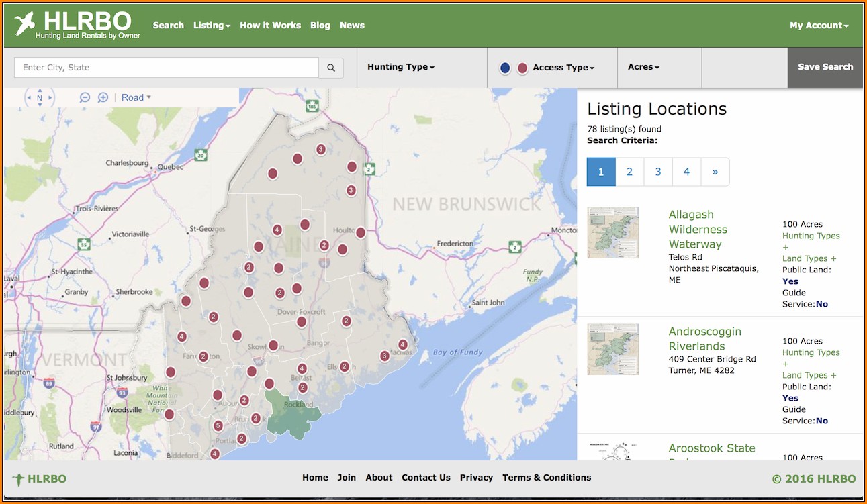Open the Road map style dropdown

136,97
